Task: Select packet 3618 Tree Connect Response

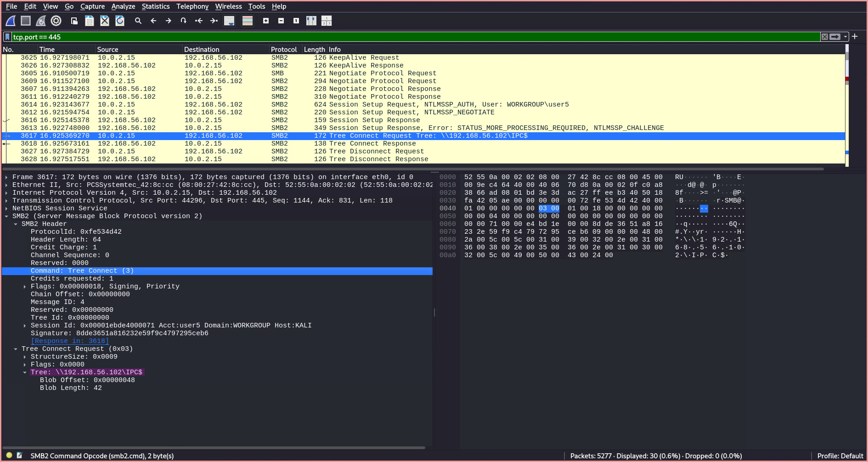Action: tap(423, 144)
